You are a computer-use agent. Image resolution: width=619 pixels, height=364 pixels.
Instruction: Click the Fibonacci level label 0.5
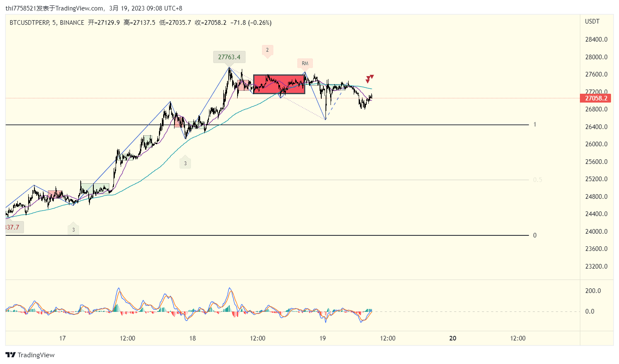coord(537,180)
